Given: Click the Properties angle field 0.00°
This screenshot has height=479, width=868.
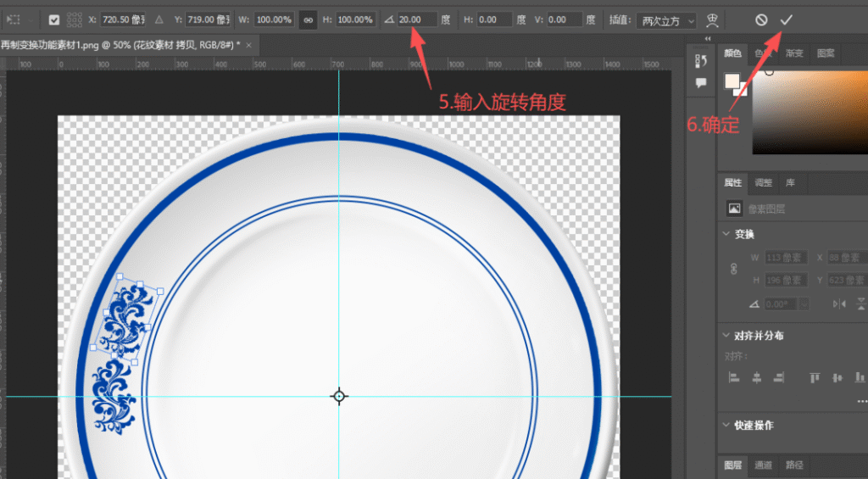Looking at the screenshot, I should click(781, 304).
